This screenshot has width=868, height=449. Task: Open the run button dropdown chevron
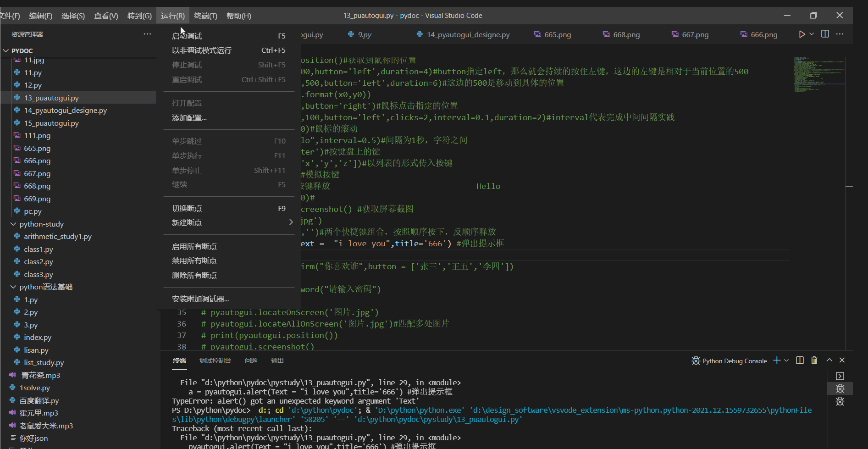[812, 34]
